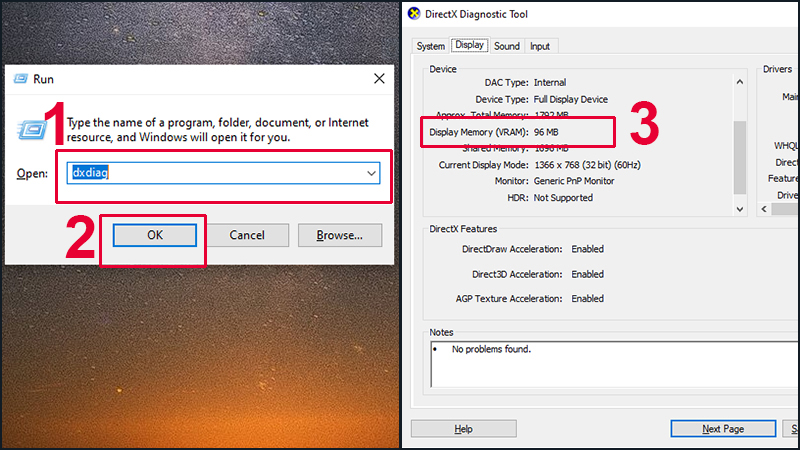This screenshot has height=450, width=800.
Task: Select 'Full Display Device' value
Action: click(570, 99)
